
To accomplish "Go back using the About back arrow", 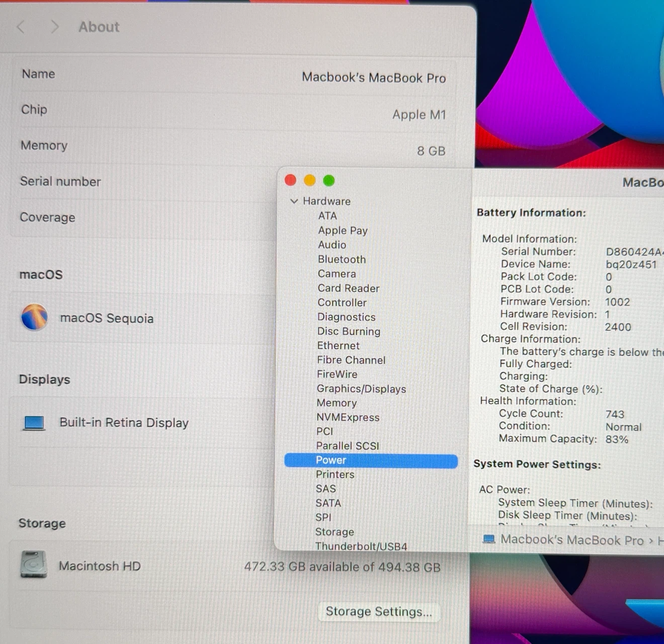I will point(21,27).
